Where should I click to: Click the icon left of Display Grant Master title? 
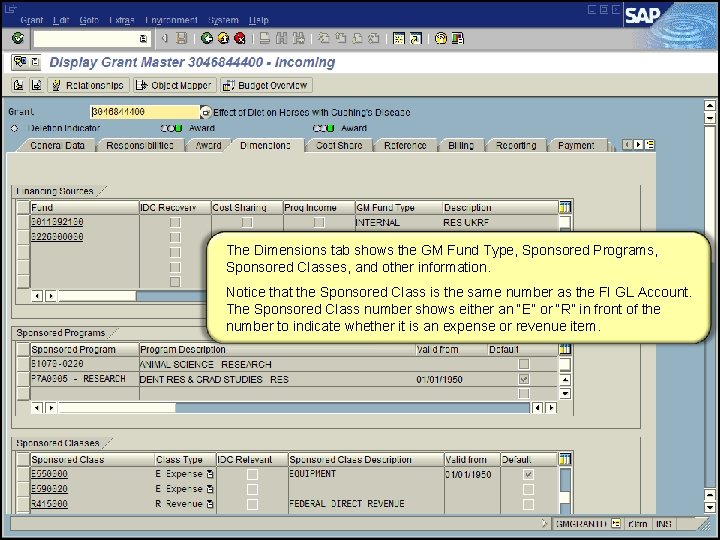pos(20,62)
